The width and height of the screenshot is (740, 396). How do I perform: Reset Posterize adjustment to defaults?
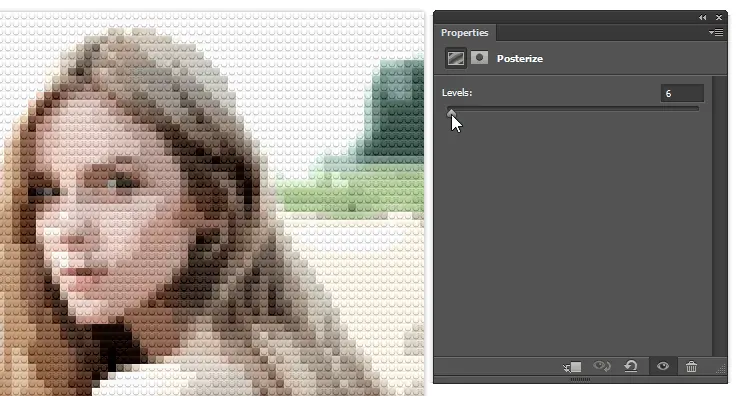pyautogui.click(x=631, y=366)
